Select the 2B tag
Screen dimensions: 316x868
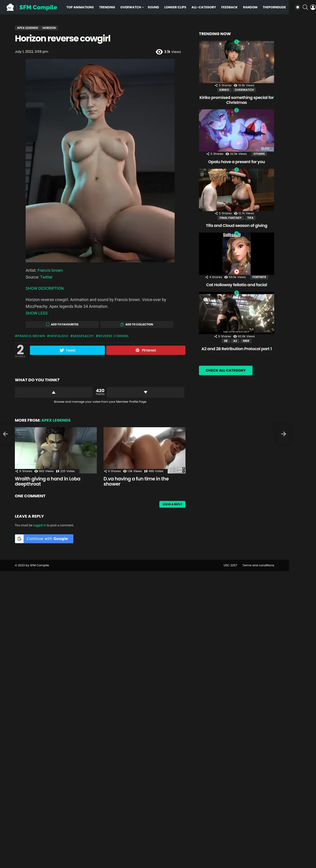point(226,341)
